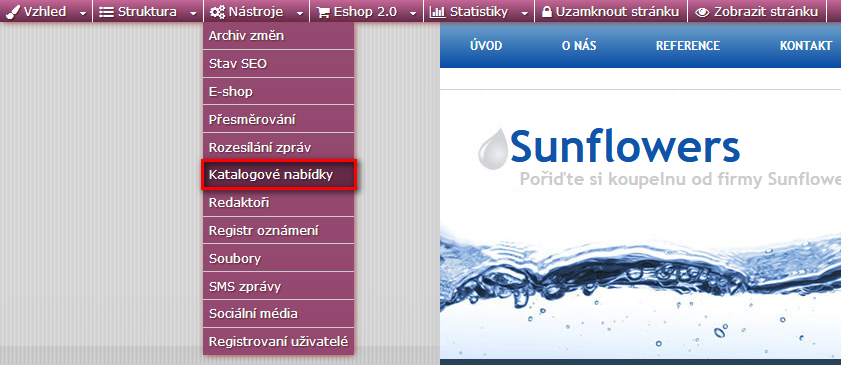Select Stav SEO menu entry
Image resolution: width=841 pixels, height=365 pixels.
[278, 64]
